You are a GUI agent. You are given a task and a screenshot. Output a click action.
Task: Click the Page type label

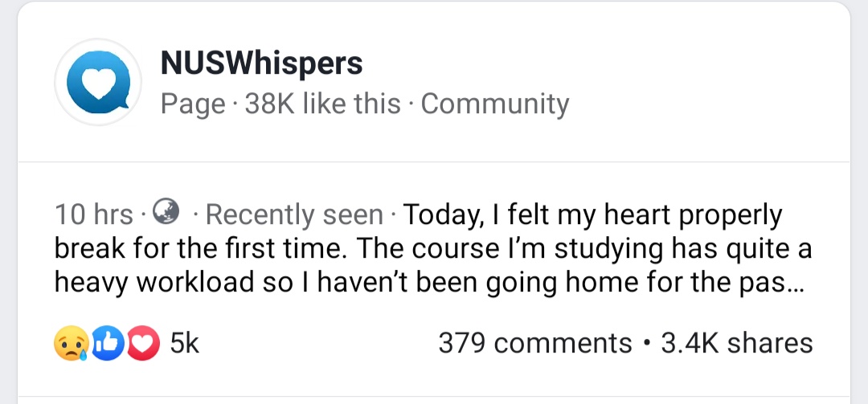pos(193,104)
